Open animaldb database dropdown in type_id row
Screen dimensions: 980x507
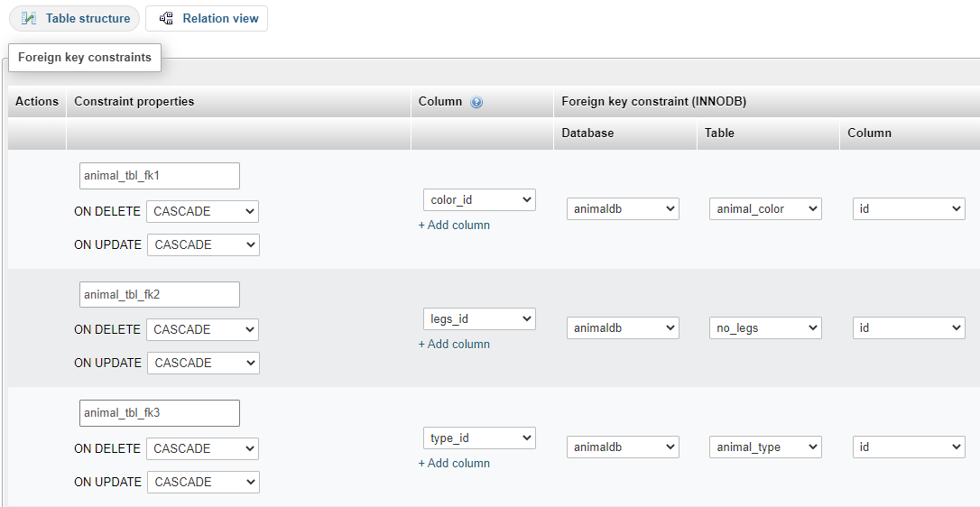pos(624,447)
